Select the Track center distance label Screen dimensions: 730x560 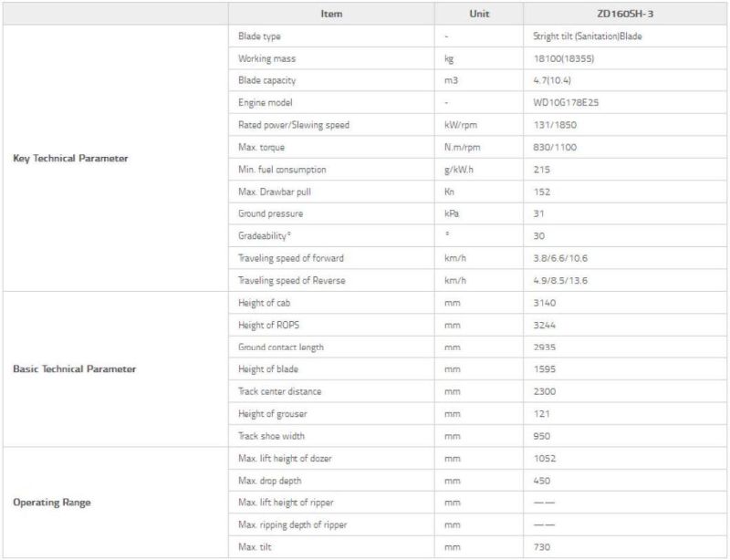click(279, 391)
